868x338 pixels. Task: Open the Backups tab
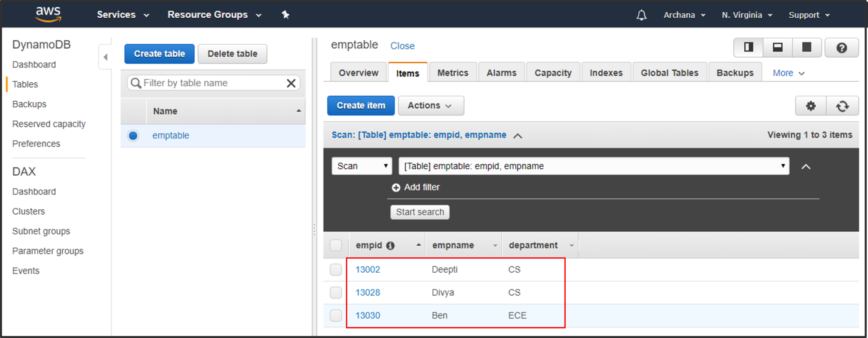[735, 73]
